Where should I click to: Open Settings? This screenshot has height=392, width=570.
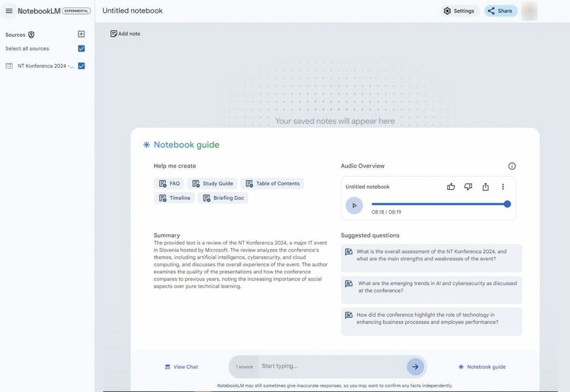pos(459,11)
